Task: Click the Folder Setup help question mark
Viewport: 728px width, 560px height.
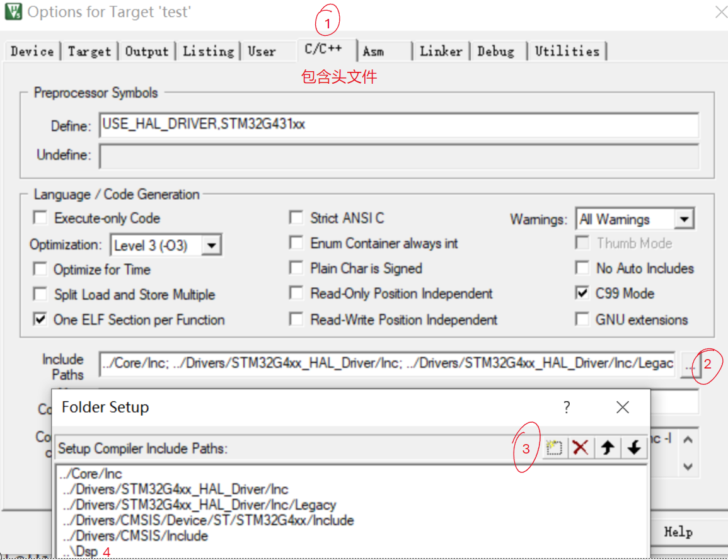Action: tap(567, 408)
